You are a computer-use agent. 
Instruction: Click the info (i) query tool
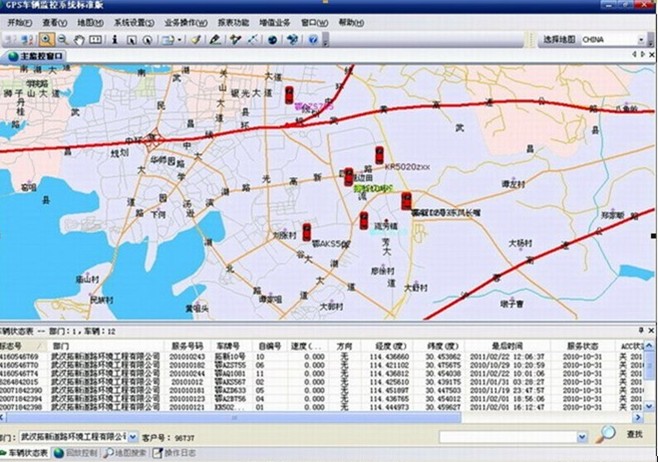(115, 40)
